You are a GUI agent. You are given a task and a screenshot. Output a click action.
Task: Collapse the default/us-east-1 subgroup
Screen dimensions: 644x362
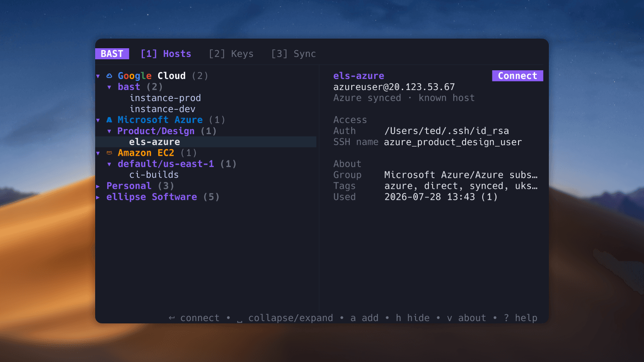(x=109, y=164)
